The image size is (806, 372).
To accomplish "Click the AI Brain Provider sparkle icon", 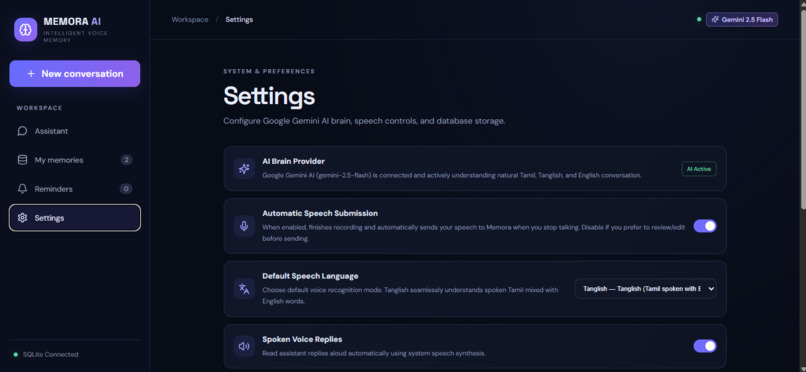I will [244, 169].
